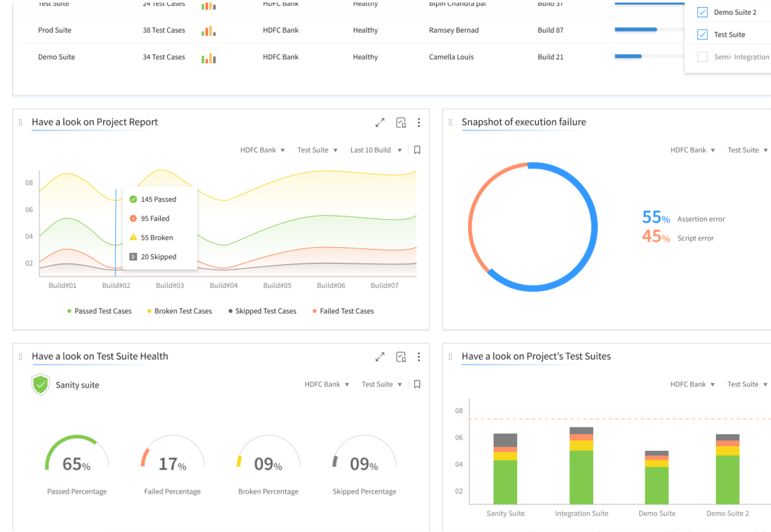Viewport: 771px width, 532px height.
Task: Open the Project Report three-dot menu
Action: [x=419, y=123]
